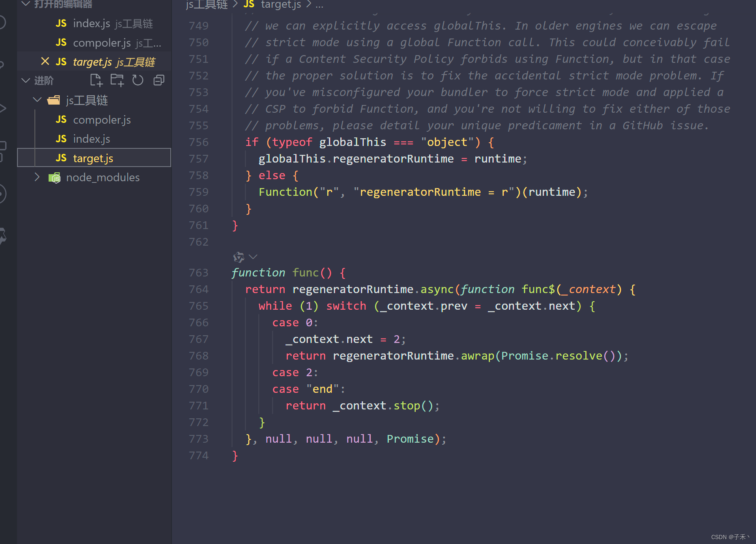Click the typeof keyword on line 756
The width and height of the screenshot is (756, 544).
click(292, 142)
